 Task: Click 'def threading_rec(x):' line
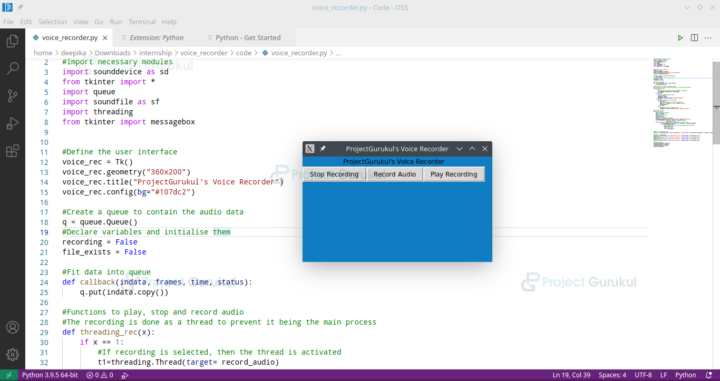point(108,332)
